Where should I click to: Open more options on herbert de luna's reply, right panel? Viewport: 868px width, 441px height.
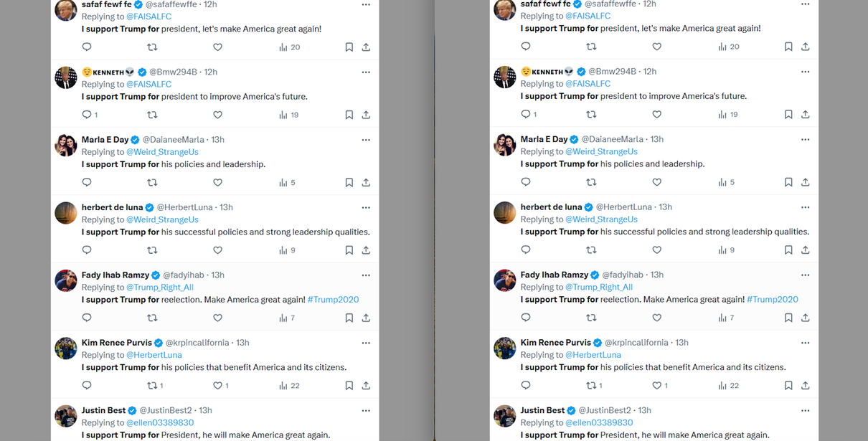805,207
